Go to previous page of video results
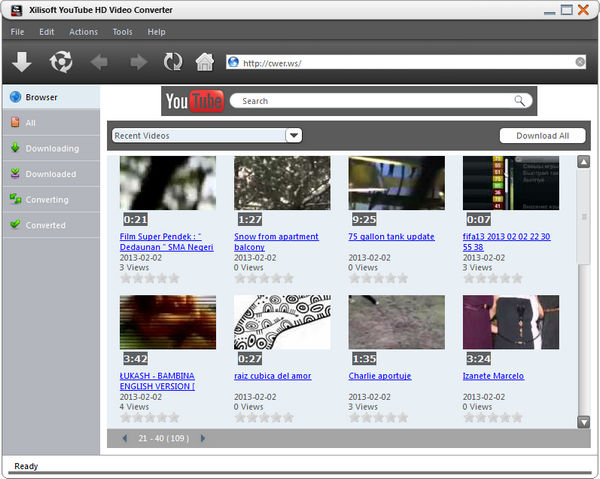This screenshot has height=479, width=600. click(125, 438)
